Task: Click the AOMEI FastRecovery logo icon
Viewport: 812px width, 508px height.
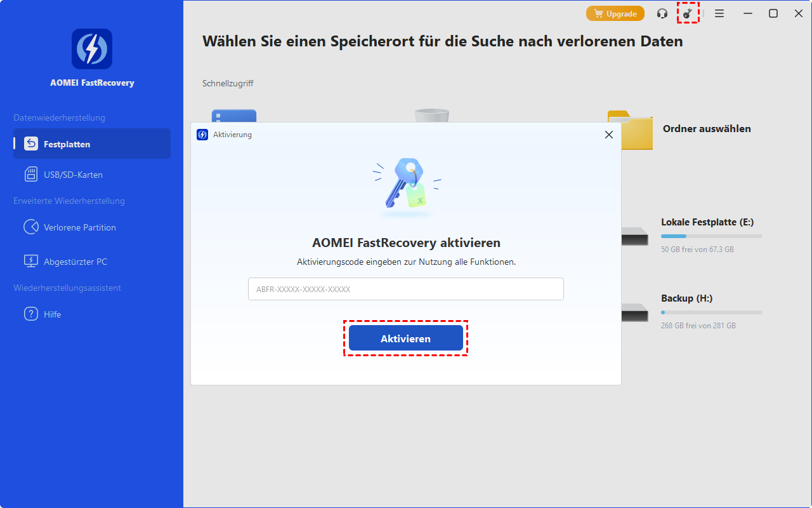Action: click(92, 49)
